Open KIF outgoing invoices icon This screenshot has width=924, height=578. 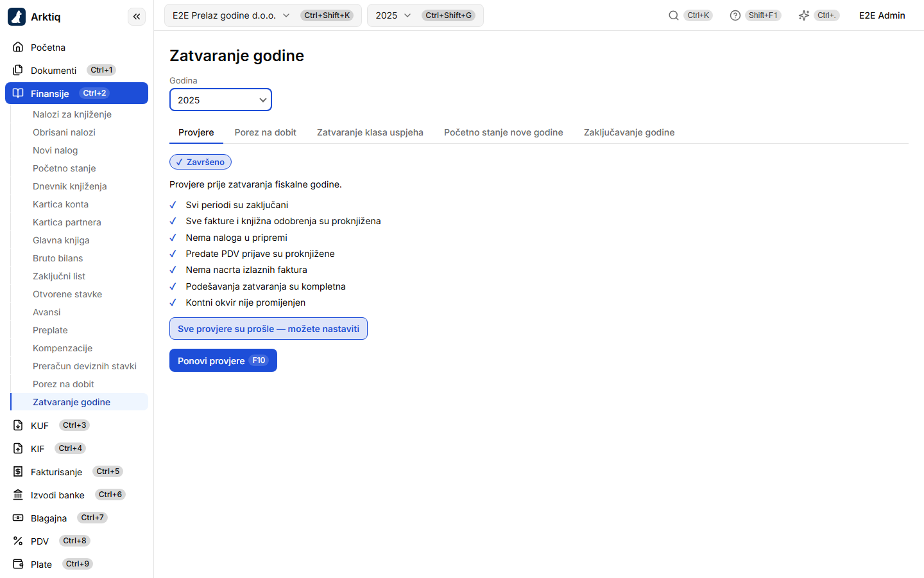[x=18, y=448]
